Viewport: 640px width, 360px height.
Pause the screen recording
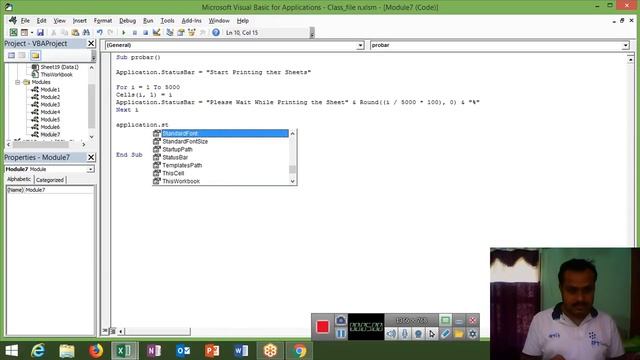click(x=341, y=333)
